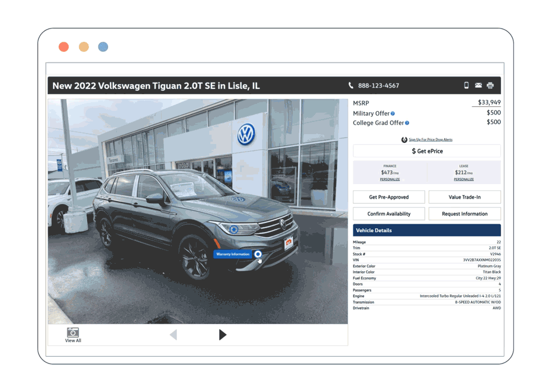Click the Warranty Information label
This screenshot has height=392, width=551.
point(232,254)
